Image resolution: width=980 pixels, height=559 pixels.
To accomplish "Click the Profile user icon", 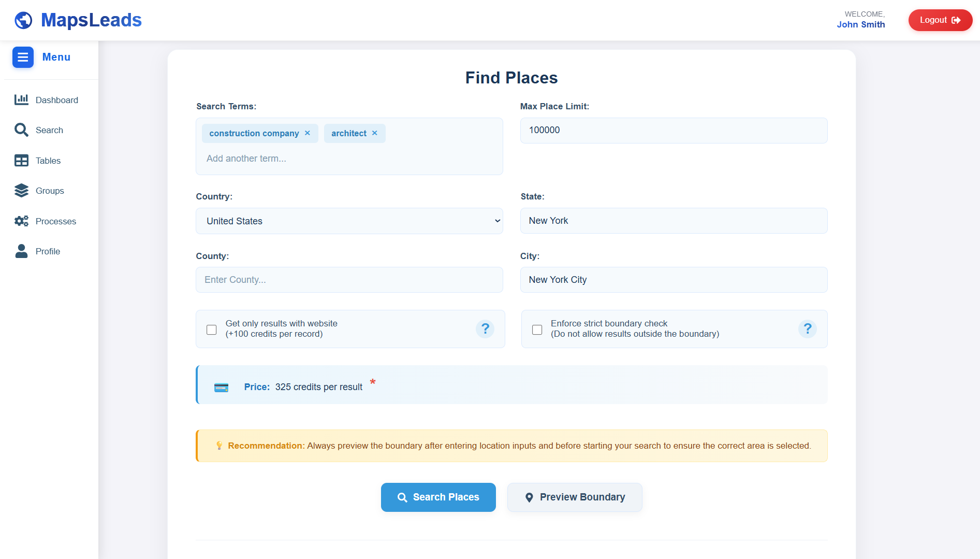I will point(21,251).
